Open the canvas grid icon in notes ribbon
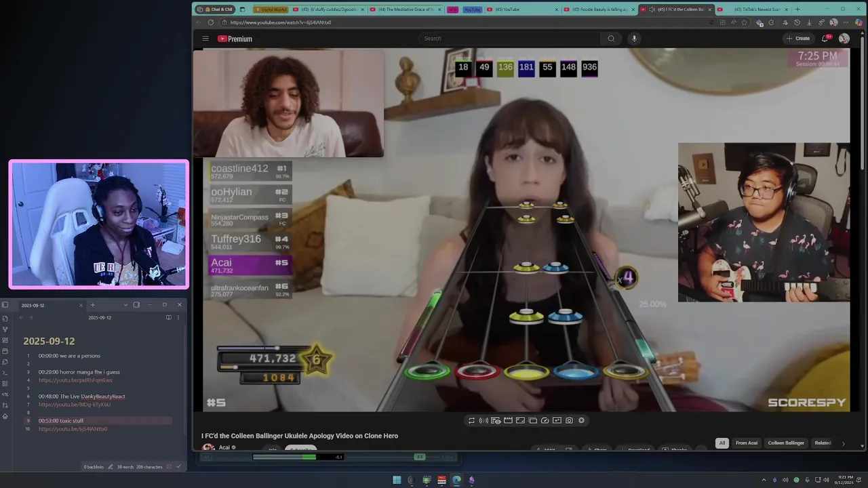Viewport: 868px width, 488px height. tap(5, 340)
